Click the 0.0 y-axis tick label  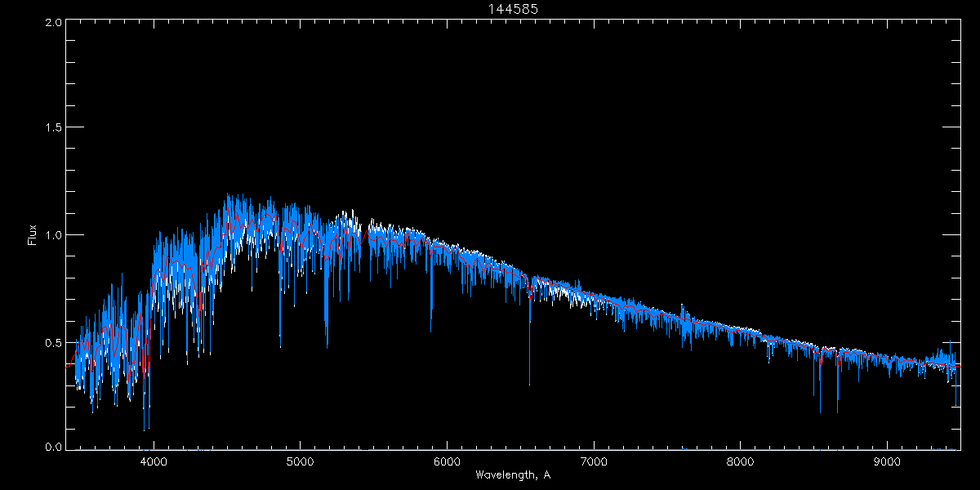tap(54, 448)
